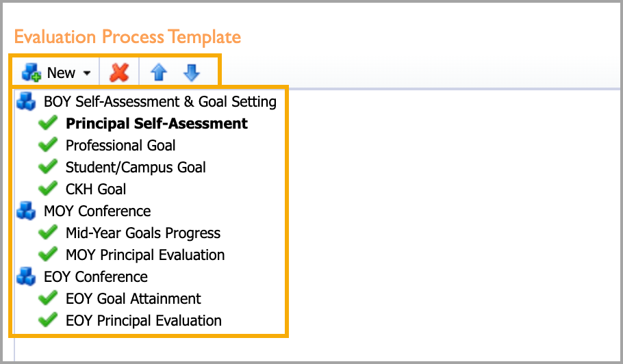This screenshot has width=623, height=364.
Task: Click blue blocks icon beside MOY Conference
Action: point(26,211)
